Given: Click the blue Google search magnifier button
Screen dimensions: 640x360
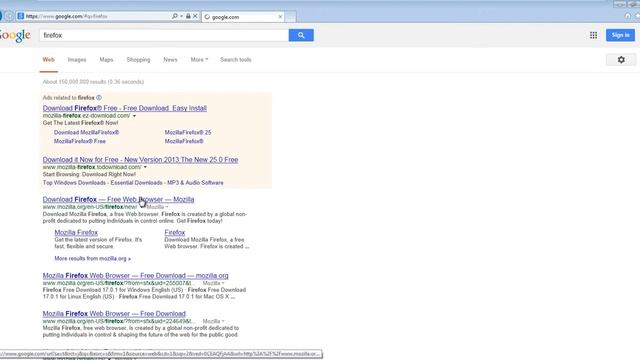Looking at the screenshot, I should pos(301,35).
